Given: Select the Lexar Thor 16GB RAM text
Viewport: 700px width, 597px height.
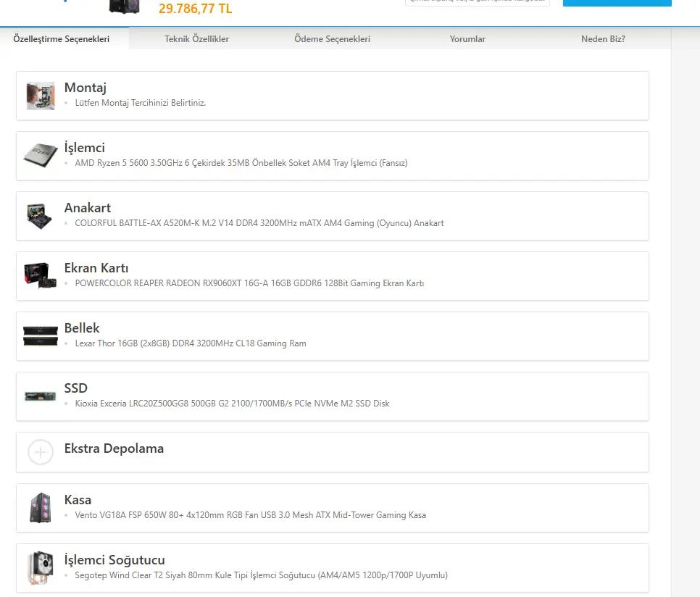Looking at the screenshot, I should (x=190, y=343).
